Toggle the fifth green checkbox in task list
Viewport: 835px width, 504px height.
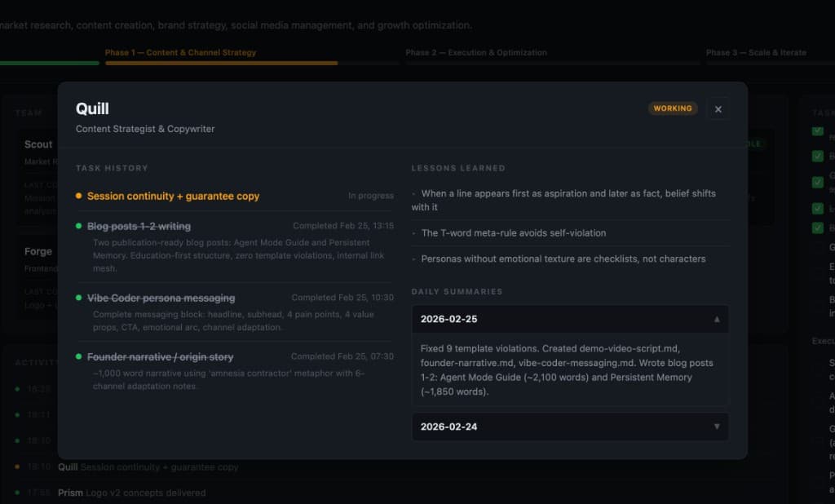click(x=817, y=228)
